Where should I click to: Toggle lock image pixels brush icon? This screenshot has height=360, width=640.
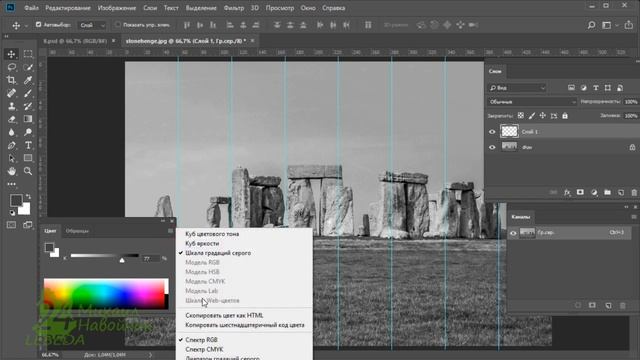click(x=531, y=116)
